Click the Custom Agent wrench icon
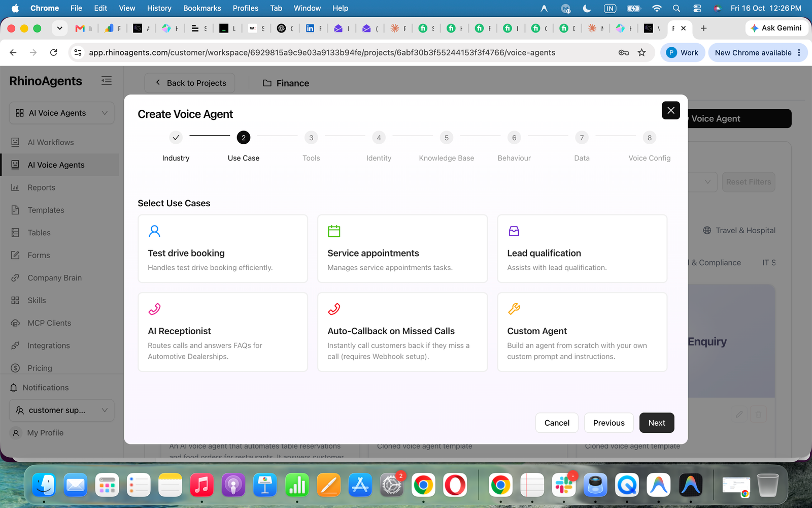 (x=514, y=309)
